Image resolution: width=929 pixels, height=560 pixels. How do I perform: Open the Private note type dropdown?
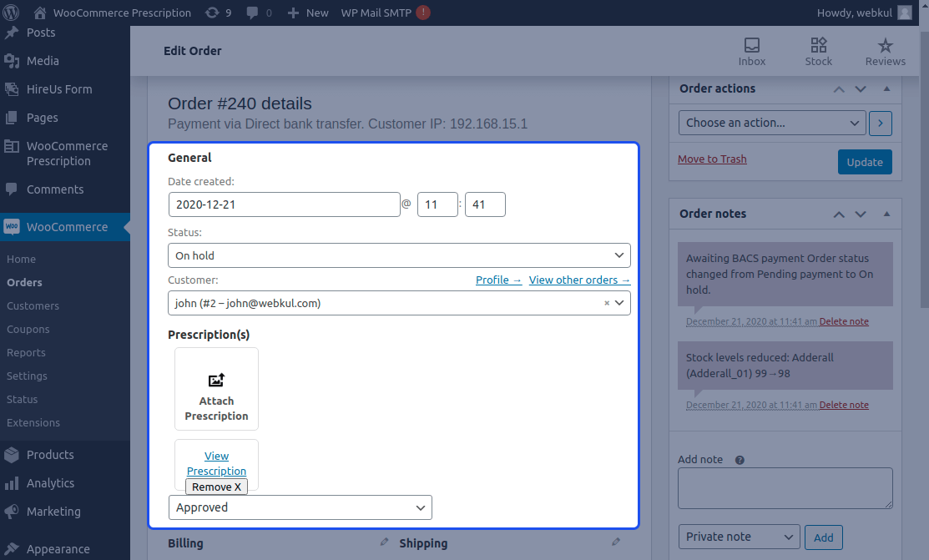[739, 537]
